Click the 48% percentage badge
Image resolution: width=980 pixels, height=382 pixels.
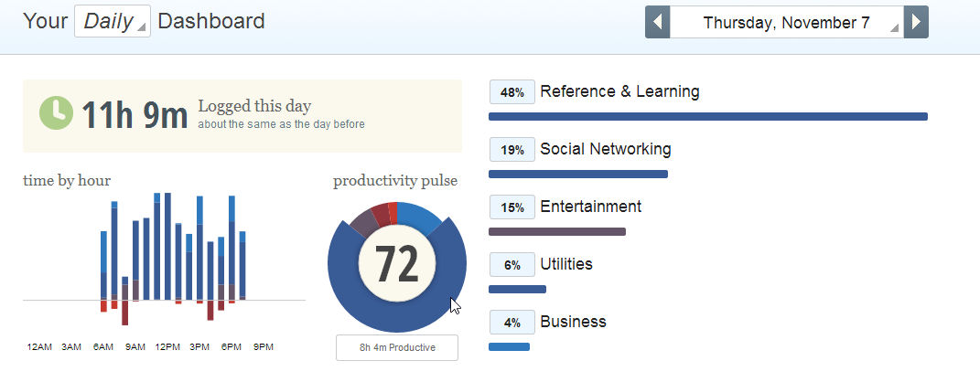pyautogui.click(x=512, y=92)
